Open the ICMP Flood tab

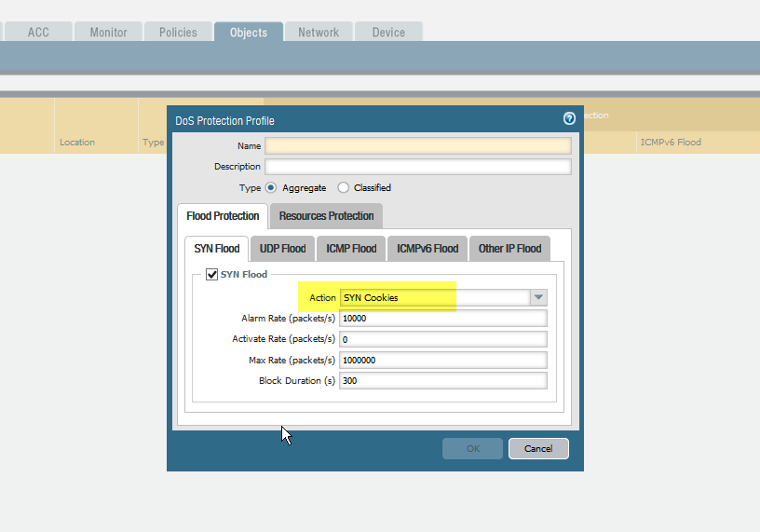point(352,249)
